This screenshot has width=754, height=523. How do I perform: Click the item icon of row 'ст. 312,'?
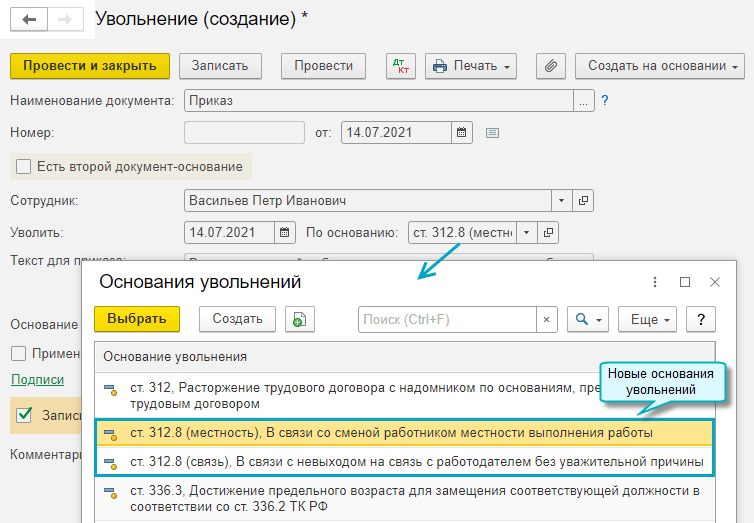(111, 390)
